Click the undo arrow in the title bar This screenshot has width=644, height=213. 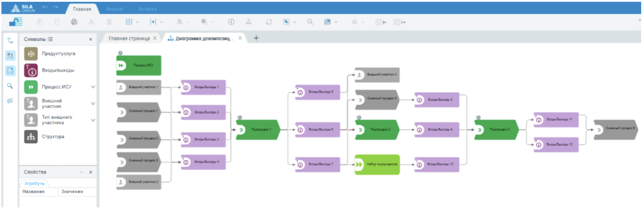click(x=45, y=7)
